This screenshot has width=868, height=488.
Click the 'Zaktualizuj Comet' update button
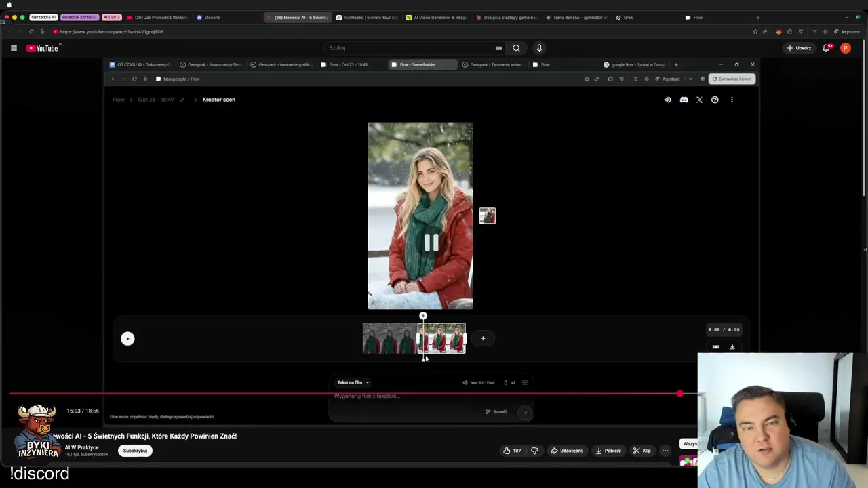pyautogui.click(x=732, y=79)
